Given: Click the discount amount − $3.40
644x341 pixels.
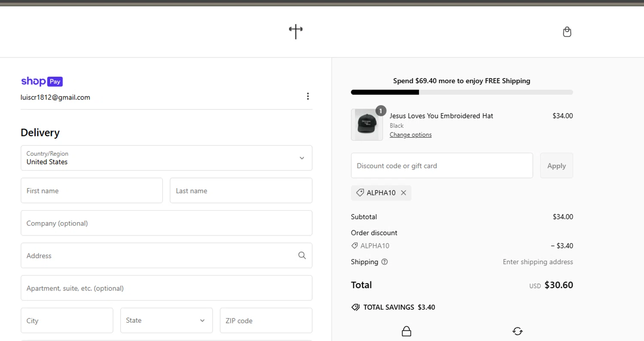Looking at the screenshot, I should [x=562, y=246].
